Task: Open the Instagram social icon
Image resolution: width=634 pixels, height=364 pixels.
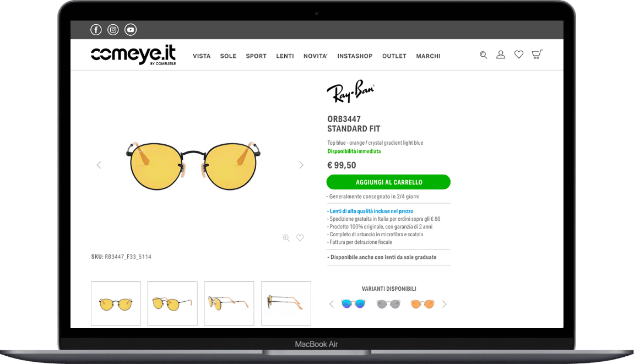Action: click(x=113, y=30)
